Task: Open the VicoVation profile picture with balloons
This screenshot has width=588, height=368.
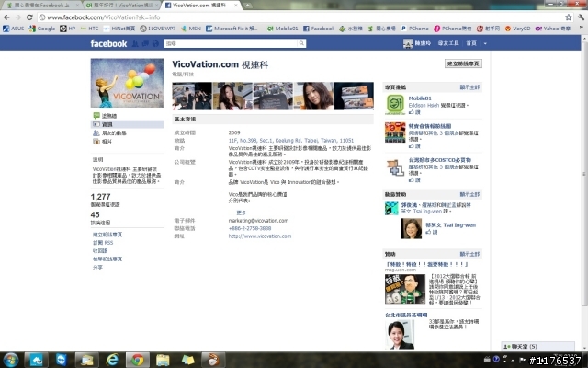Action: point(127,83)
